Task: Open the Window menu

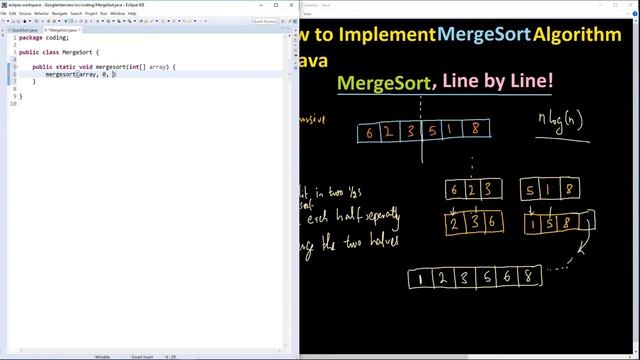Action: click(118, 13)
